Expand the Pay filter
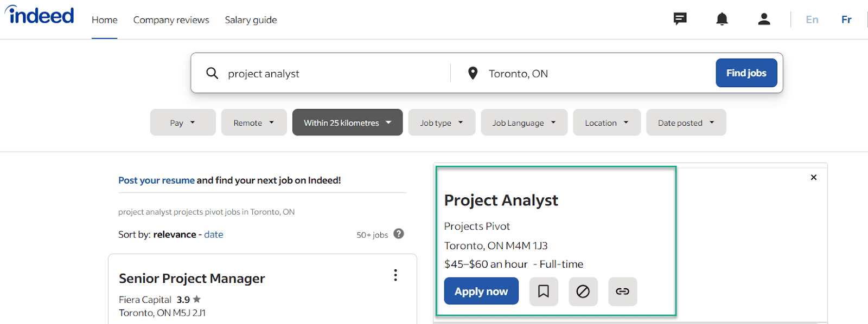Image resolution: width=868 pixels, height=324 pixels. tap(183, 122)
